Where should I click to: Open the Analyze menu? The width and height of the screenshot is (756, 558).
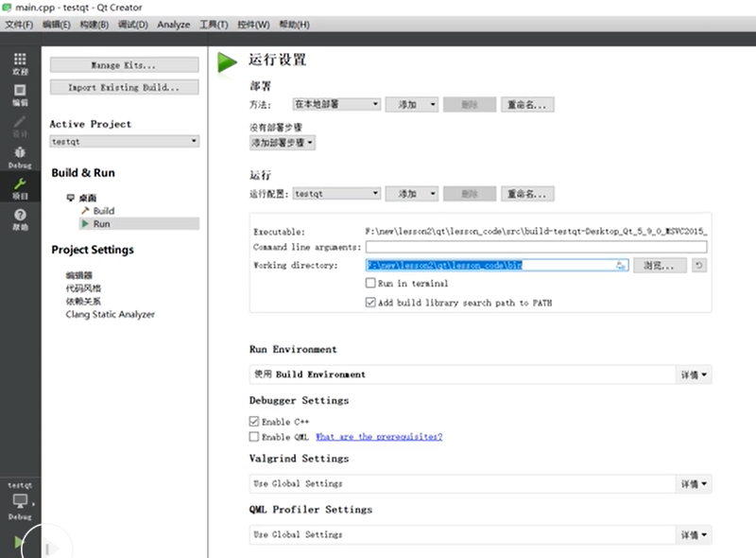pyautogui.click(x=173, y=25)
